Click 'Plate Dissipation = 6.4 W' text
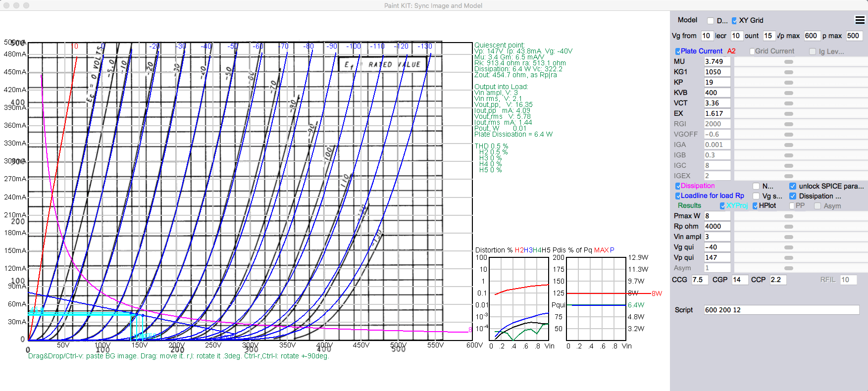868x391 pixels. pos(513,134)
